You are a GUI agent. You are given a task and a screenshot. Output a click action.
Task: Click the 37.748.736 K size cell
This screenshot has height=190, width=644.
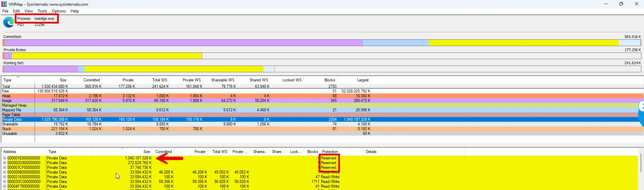(140, 167)
